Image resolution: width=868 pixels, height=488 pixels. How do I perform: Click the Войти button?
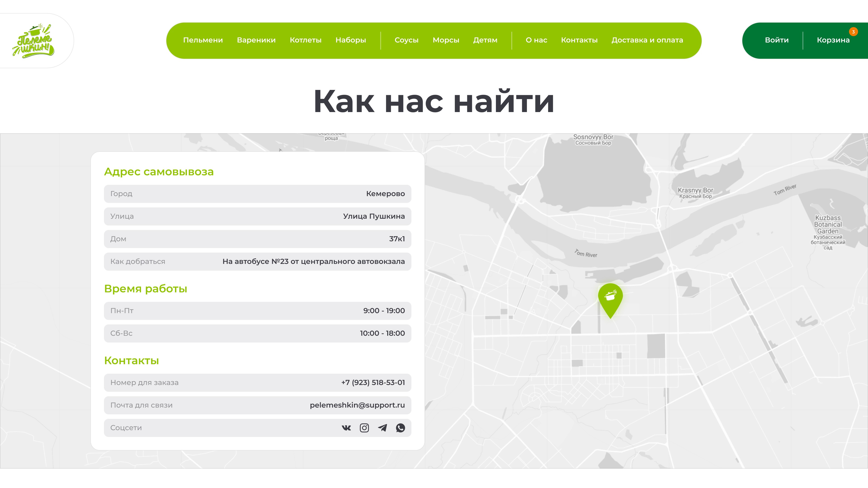tap(777, 40)
